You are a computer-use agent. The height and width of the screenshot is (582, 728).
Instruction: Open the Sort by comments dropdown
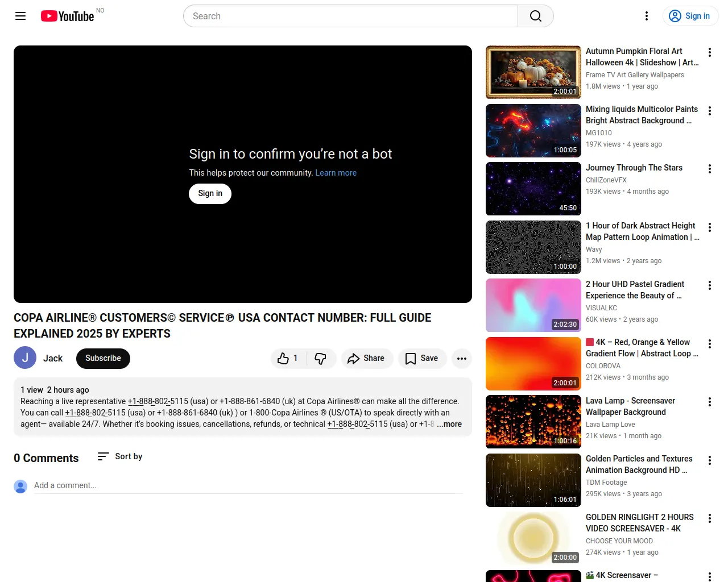pos(120,456)
